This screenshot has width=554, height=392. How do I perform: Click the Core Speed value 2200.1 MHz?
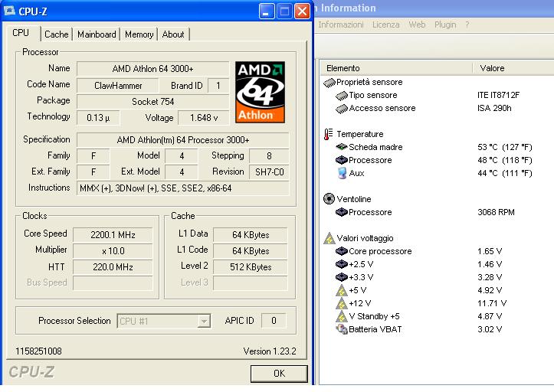point(113,235)
